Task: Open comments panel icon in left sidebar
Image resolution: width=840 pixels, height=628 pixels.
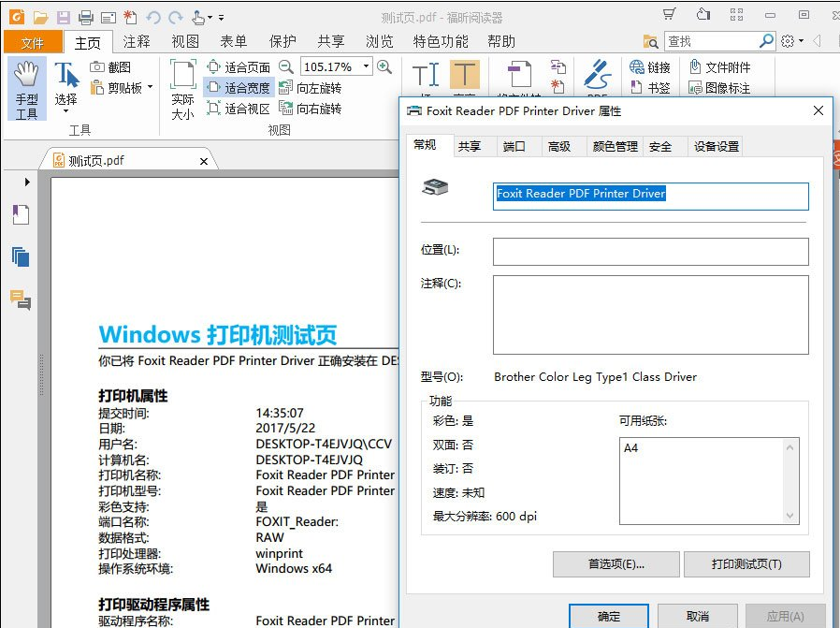Action: (21, 299)
